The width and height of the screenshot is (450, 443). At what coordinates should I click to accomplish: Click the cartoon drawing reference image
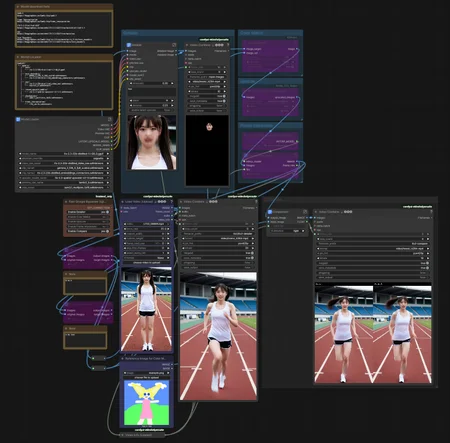(x=147, y=403)
